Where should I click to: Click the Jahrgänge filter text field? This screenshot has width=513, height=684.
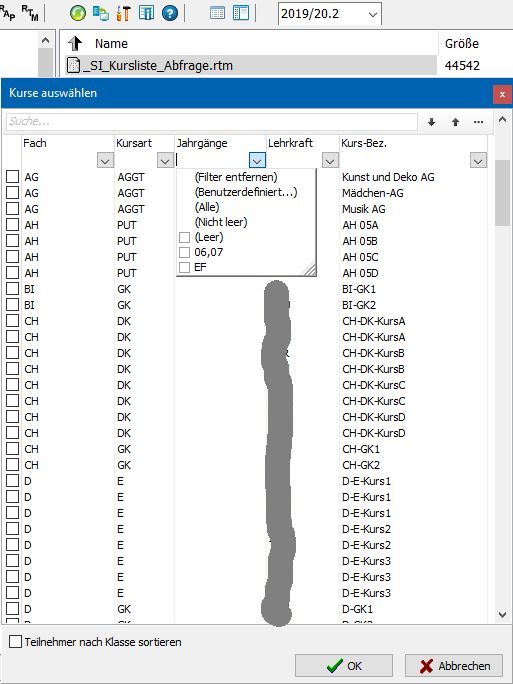[212, 161]
